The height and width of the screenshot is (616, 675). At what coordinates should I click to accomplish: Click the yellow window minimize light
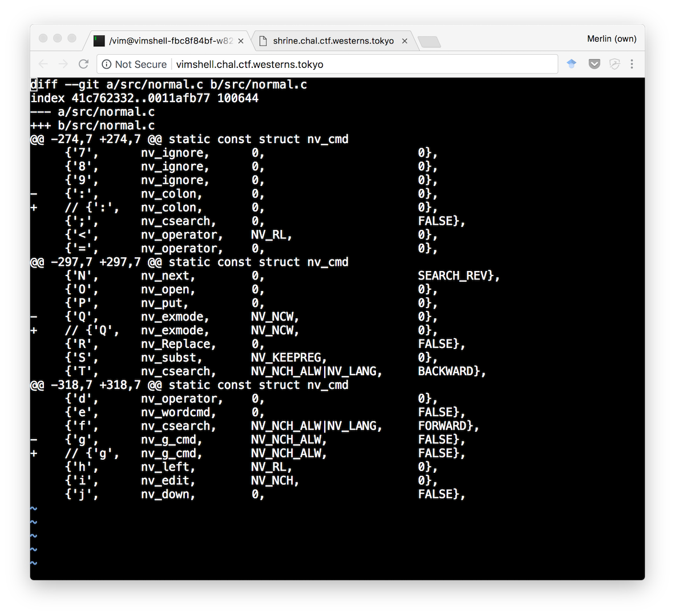[57, 38]
